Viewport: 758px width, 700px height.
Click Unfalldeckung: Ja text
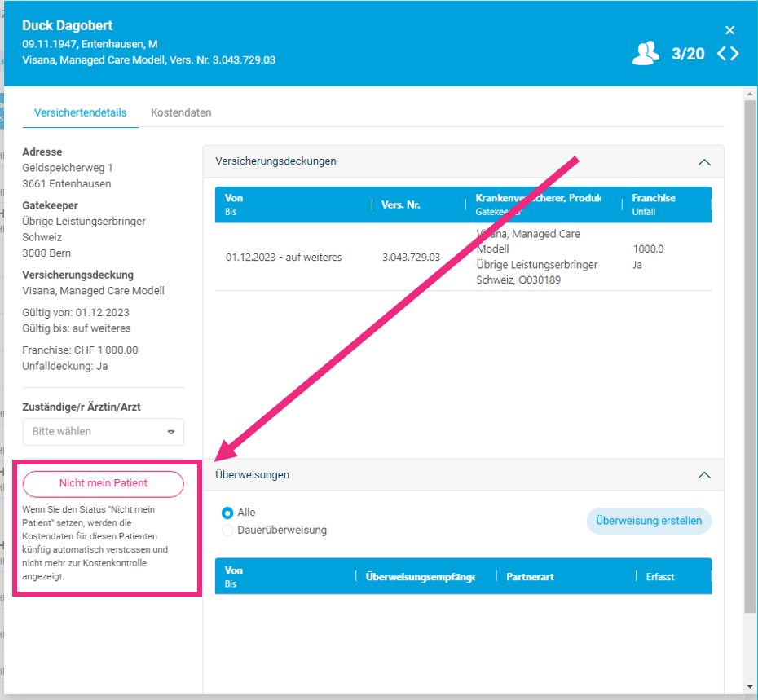pyautogui.click(x=64, y=366)
